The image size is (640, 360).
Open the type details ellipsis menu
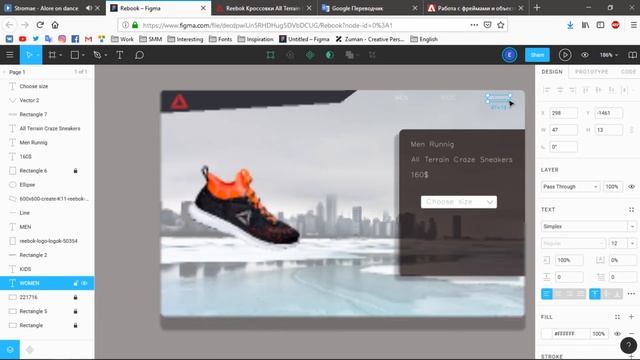[631, 294]
